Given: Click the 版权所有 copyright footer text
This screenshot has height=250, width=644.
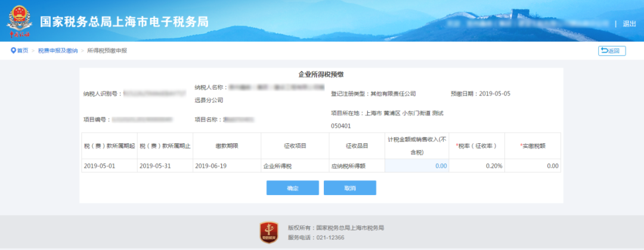Looking at the screenshot, I should click(x=336, y=228).
